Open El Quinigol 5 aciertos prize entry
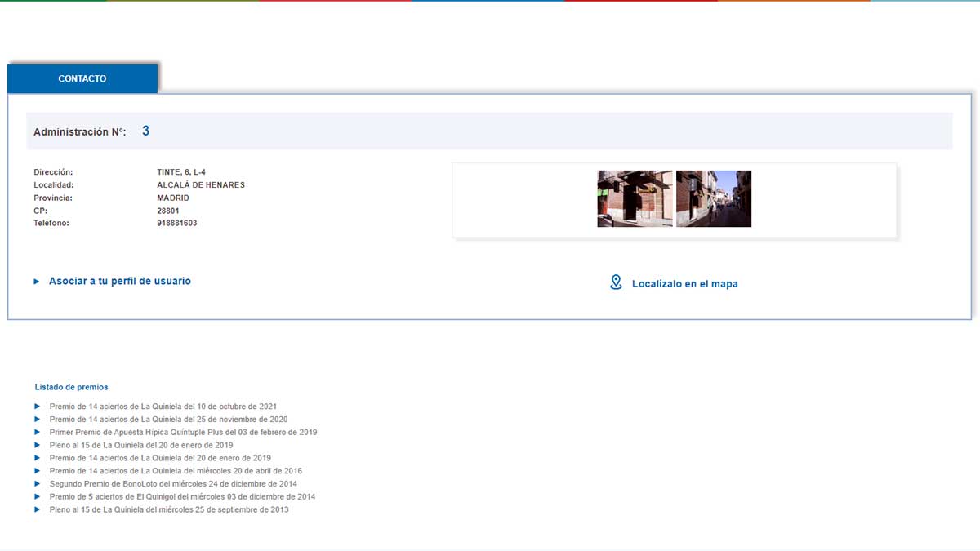This screenshot has height=551, width=980. click(x=182, y=496)
